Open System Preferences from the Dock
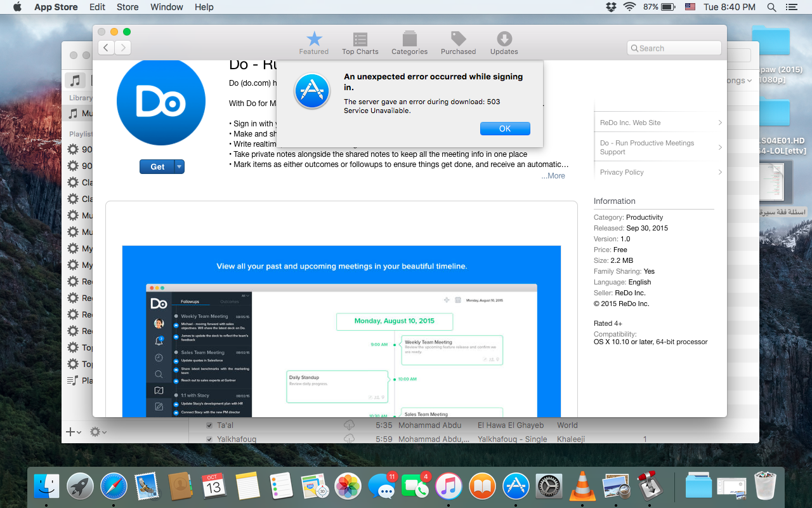 tap(549, 487)
